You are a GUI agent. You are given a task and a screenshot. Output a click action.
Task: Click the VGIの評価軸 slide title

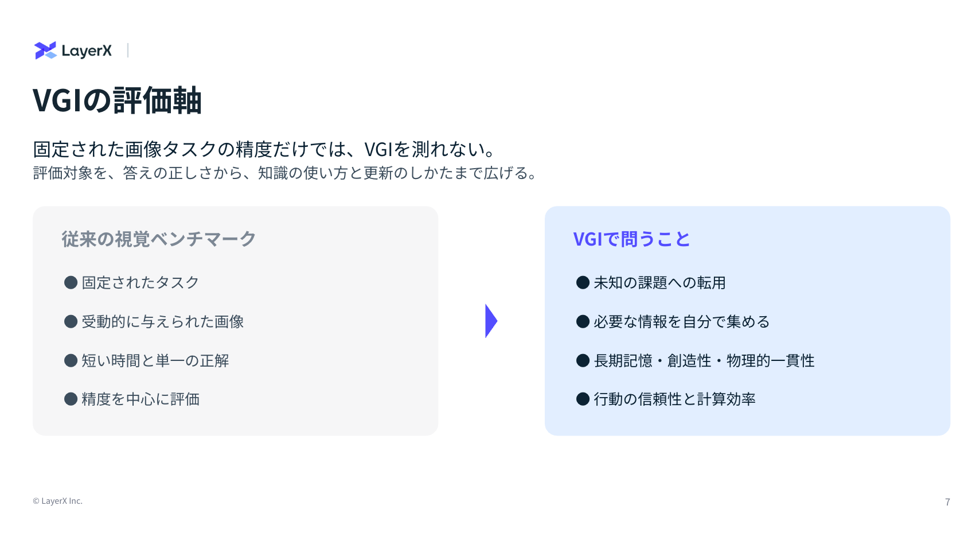coord(117,100)
